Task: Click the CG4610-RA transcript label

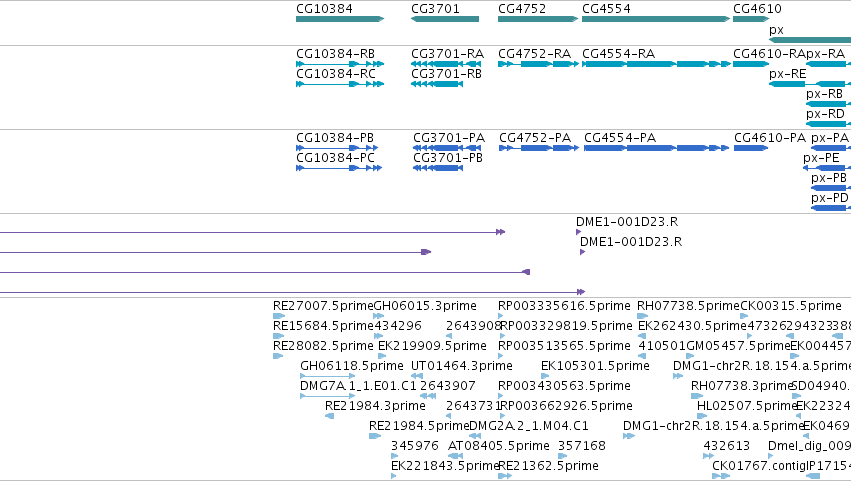Action: 769,54
